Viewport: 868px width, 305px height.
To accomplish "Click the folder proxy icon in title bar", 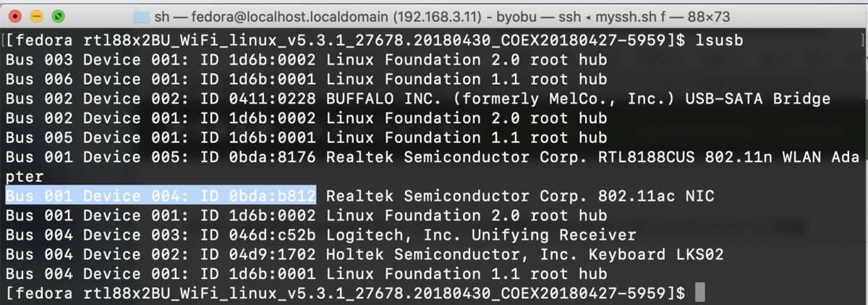I will 142,16.
